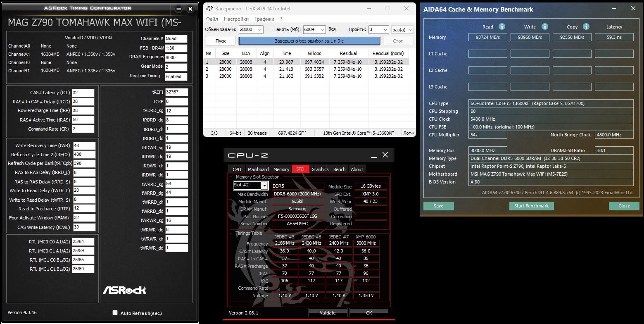This screenshot has width=644, height=324.
Task: Click the Close button in AIDA64
Action: (x=624, y=206)
